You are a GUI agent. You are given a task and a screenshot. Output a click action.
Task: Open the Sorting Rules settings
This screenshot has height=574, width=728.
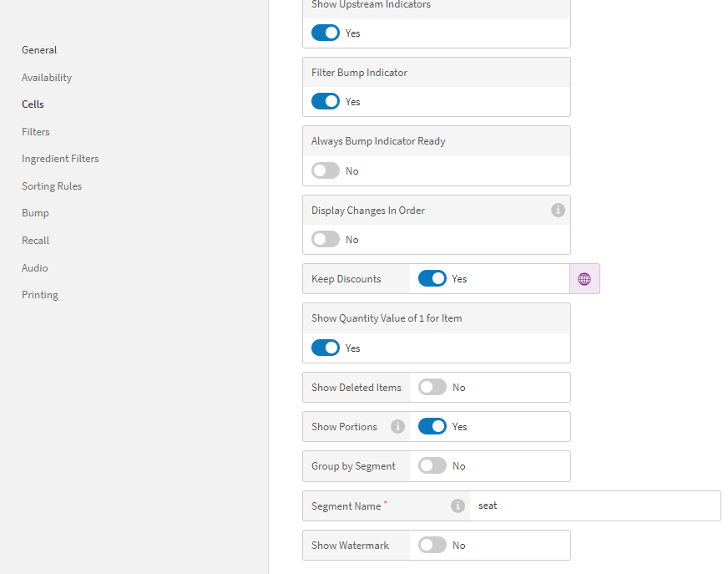coord(51,185)
